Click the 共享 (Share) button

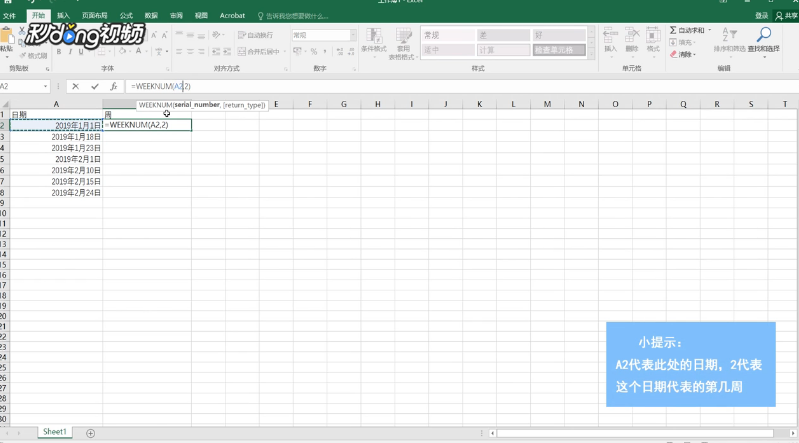click(786, 16)
